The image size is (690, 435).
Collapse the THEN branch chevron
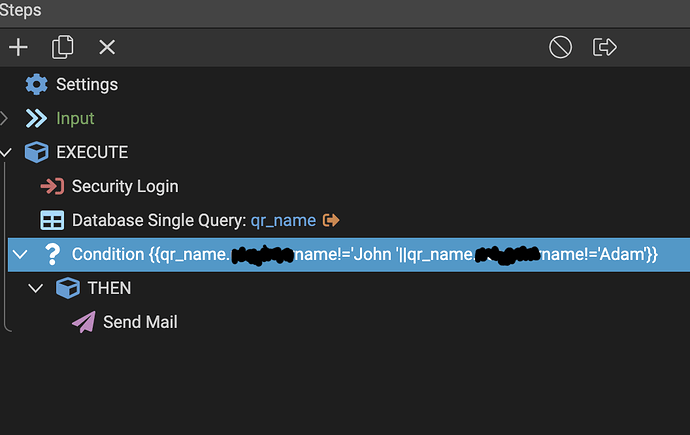pyautogui.click(x=36, y=288)
